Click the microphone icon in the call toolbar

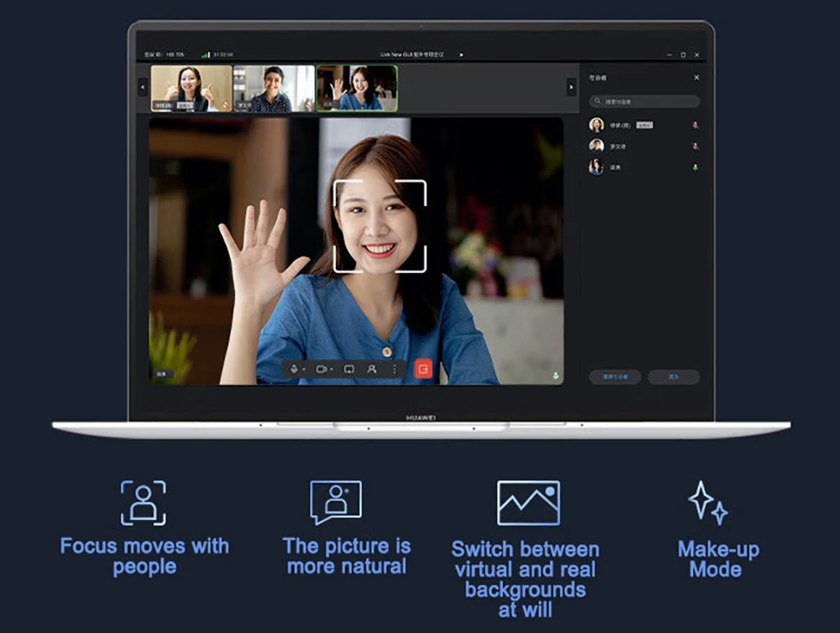point(294,369)
